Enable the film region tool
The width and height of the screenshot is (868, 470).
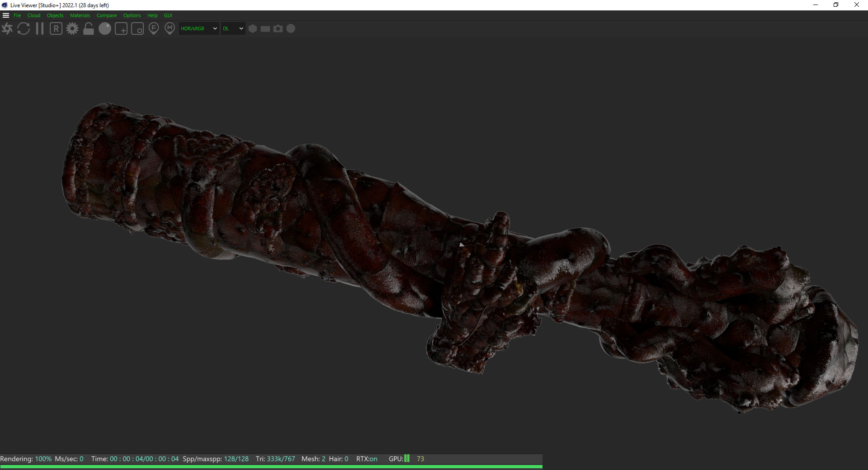[x=137, y=29]
